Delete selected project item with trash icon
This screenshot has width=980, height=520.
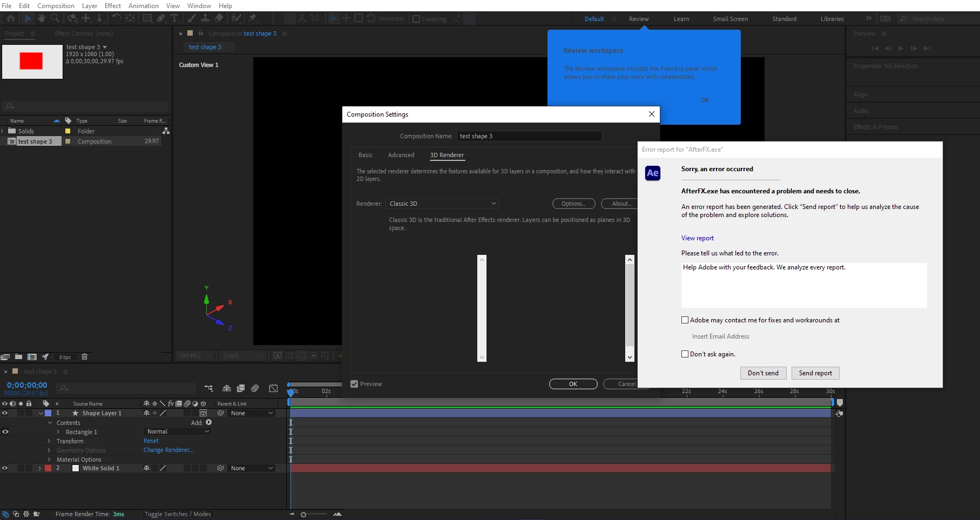84,357
